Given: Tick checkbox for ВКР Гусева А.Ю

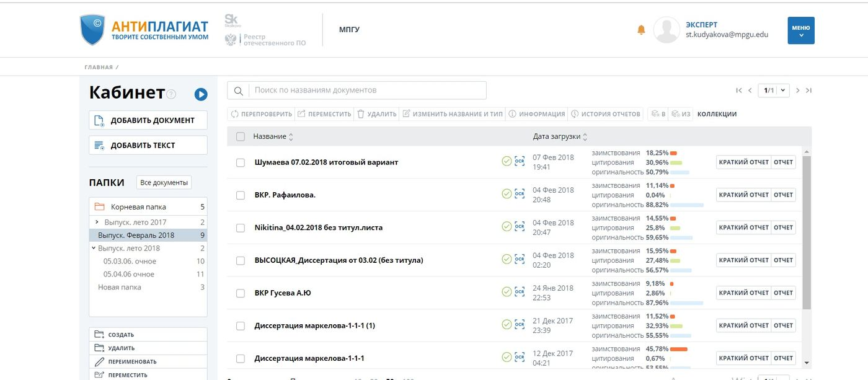Looking at the screenshot, I should point(241,293).
